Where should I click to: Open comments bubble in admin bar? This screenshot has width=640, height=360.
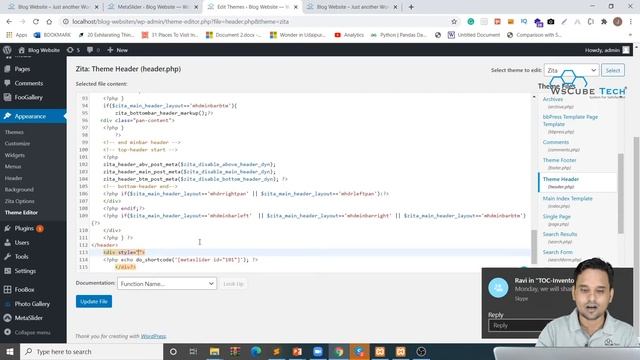coord(93,50)
